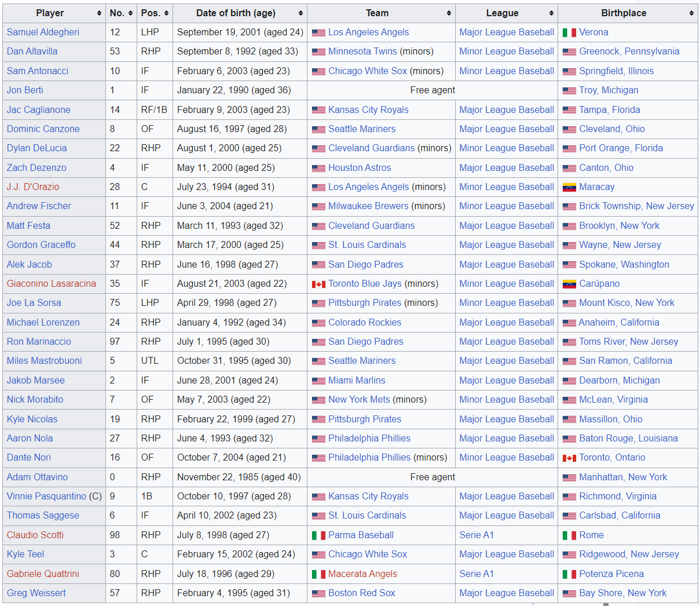The height and width of the screenshot is (606, 700).
Task: Click Venezuela flag beside Maracay
Action: (x=569, y=188)
